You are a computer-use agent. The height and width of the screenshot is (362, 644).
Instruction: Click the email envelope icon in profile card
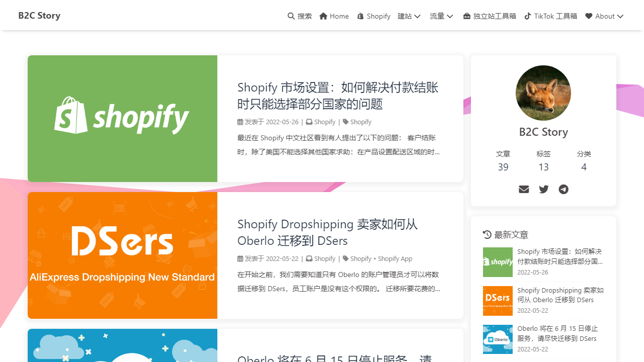pyautogui.click(x=524, y=189)
